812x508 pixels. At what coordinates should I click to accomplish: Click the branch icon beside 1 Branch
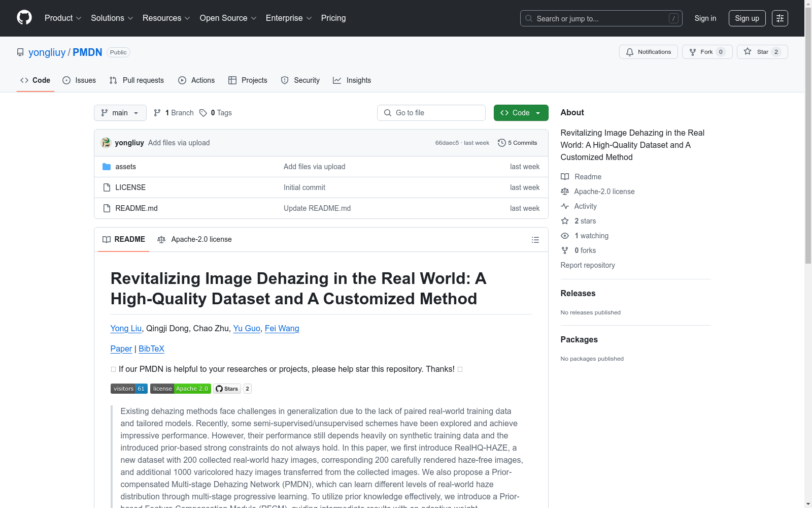click(157, 113)
